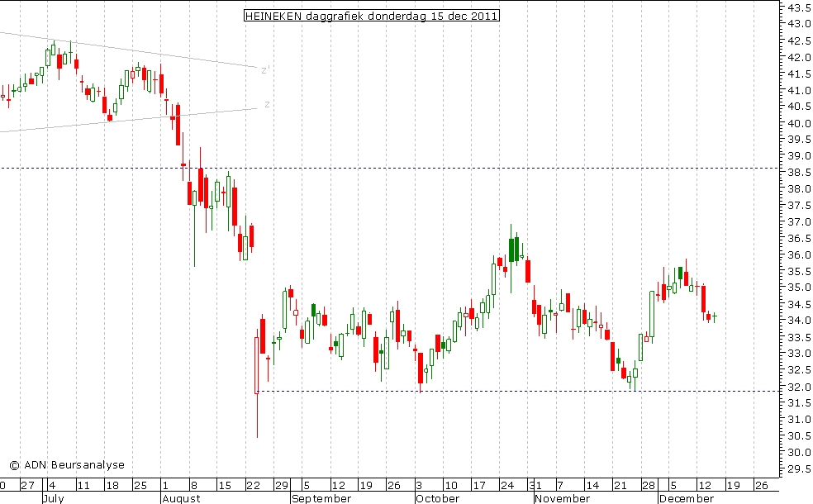Click date label 29 before September
Viewport: 813px width, 504px height.
[x=282, y=486]
